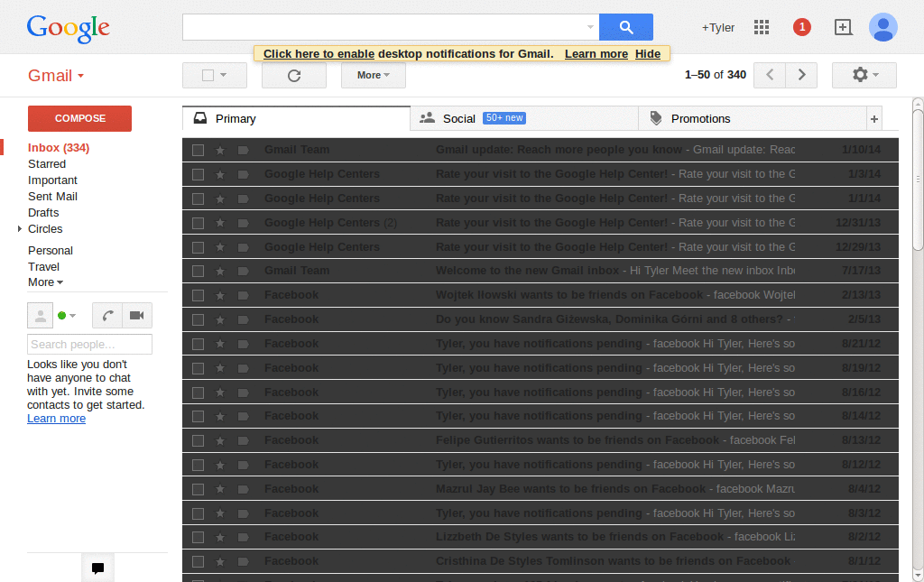Click the share new post plus-box icon
Viewport: 924px width, 582px height.
coord(844,27)
